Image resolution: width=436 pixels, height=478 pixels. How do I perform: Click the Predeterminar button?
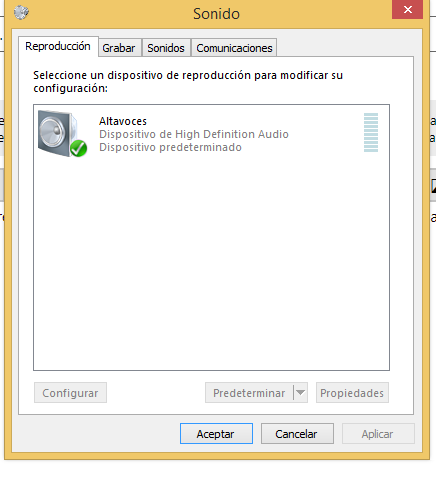(x=249, y=393)
